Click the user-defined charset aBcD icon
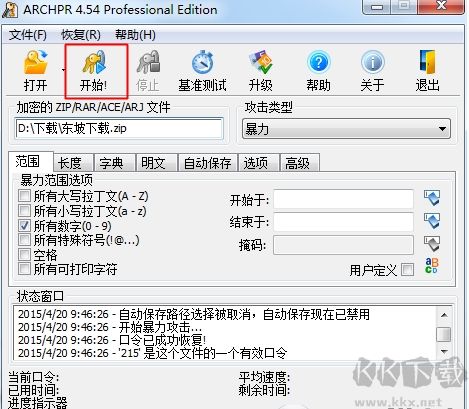 point(432,266)
